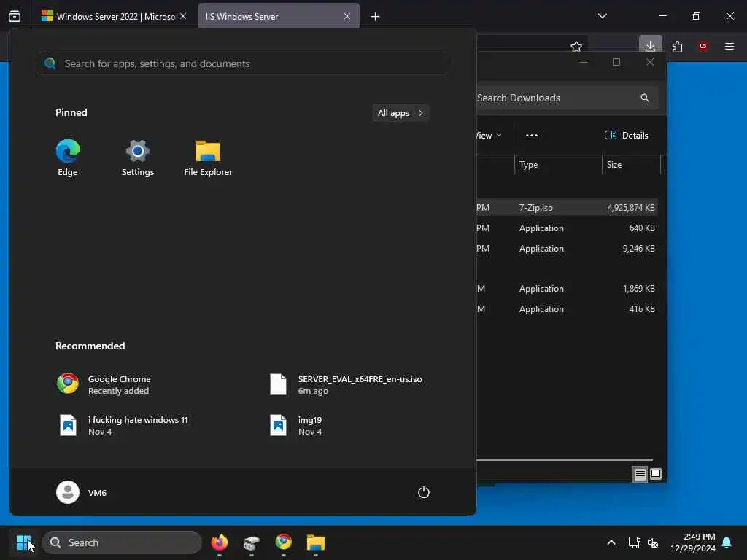Screen dimensions: 747x560
Task: Toggle the Details pane in Explorer
Action: 626,135
